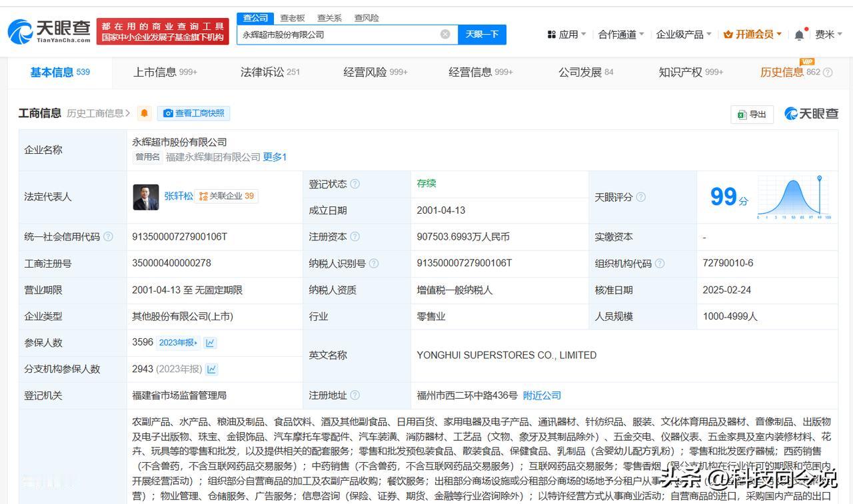Select the status value 存续
Screen dimensions: 853x504
point(426,184)
